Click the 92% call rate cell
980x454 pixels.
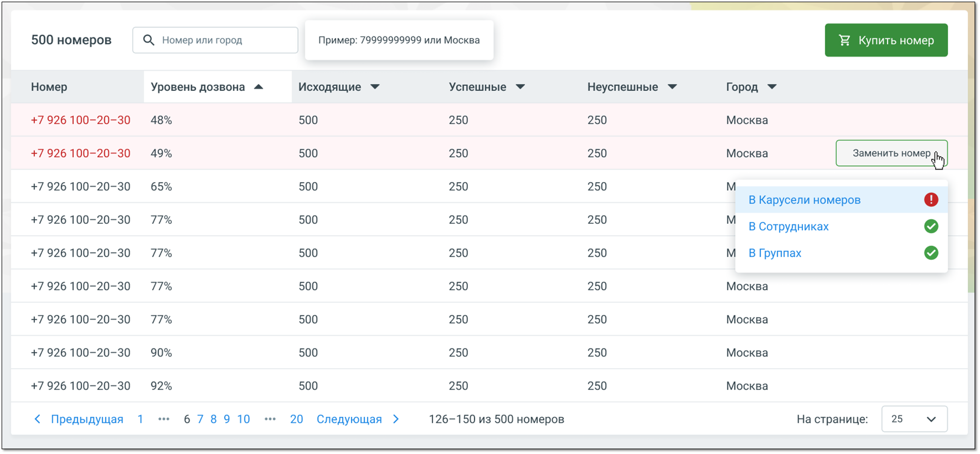pyautogui.click(x=161, y=386)
